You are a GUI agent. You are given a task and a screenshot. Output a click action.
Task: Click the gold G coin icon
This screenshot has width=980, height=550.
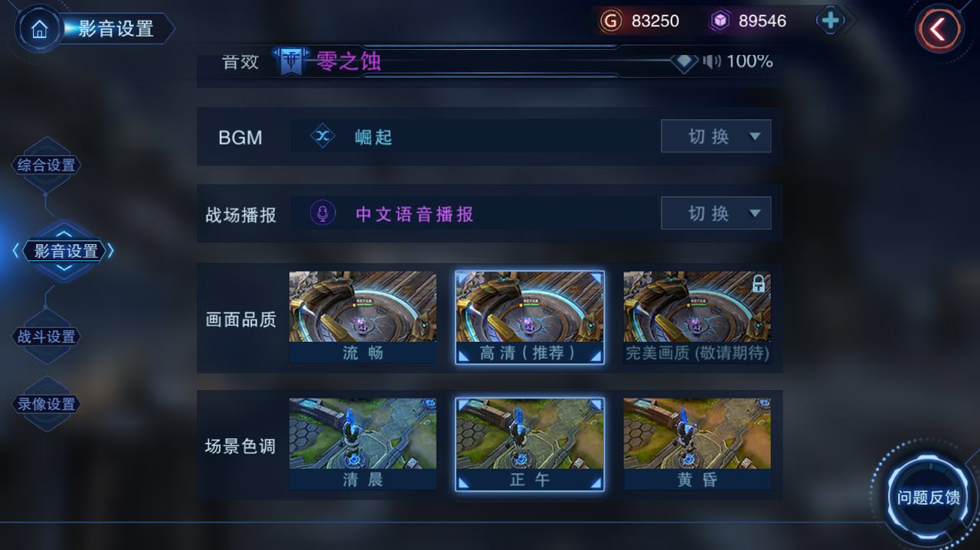pyautogui.click(x=610, y=21)
